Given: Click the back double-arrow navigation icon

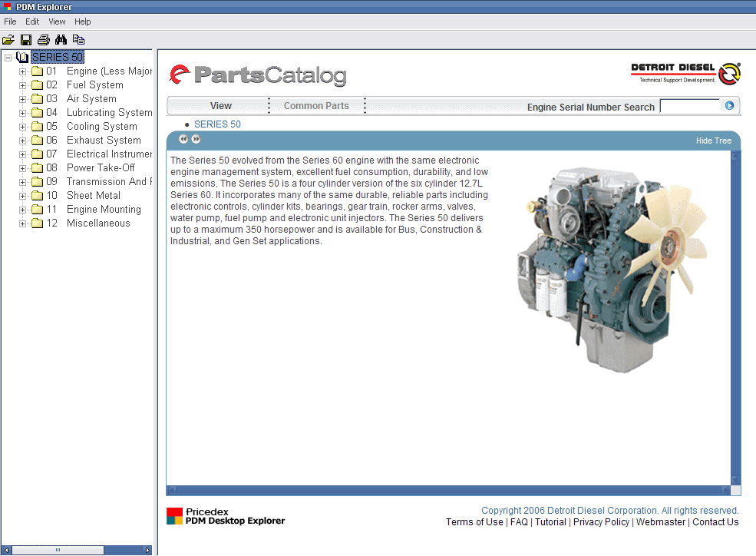Looking at the screenshot, I should 183,139.
